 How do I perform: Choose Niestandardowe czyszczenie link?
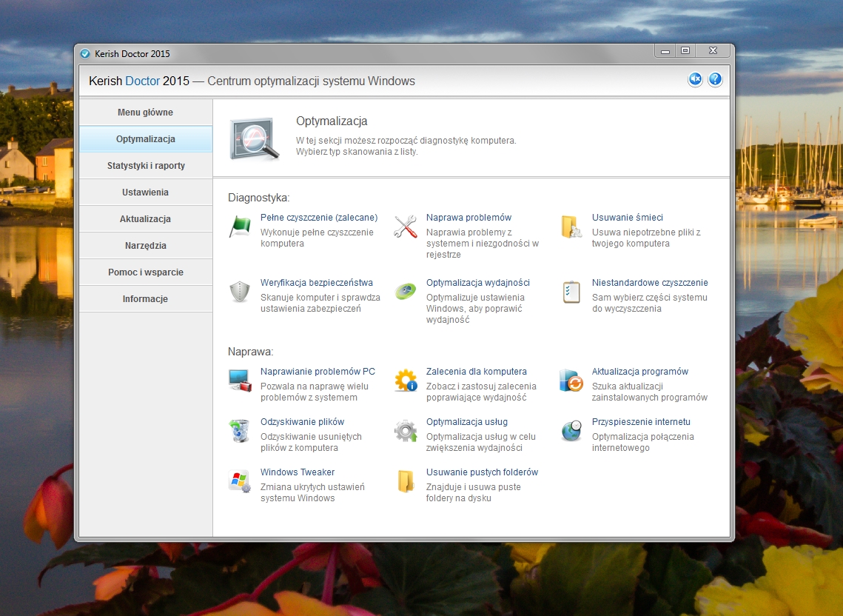point(650,282)
